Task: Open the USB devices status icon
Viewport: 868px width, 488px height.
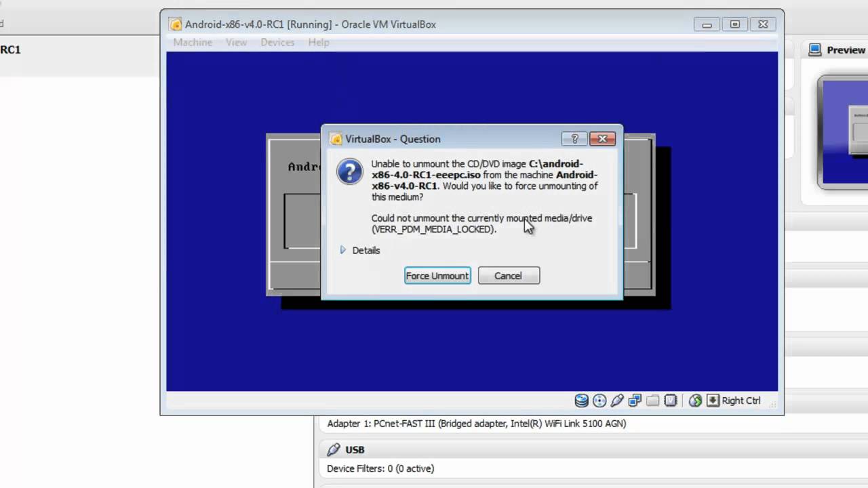Action: click(617, 401)
